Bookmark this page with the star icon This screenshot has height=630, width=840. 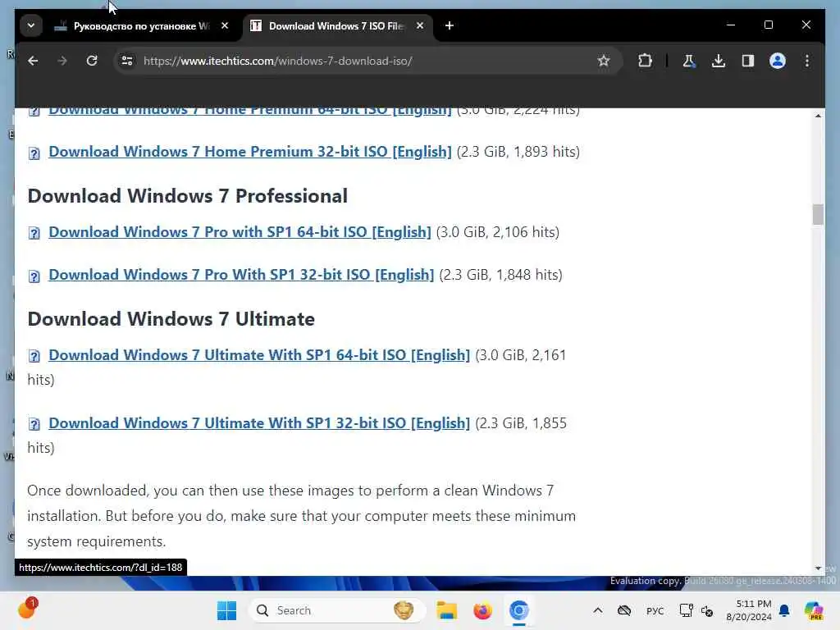pyautogui.click(x=603, y=61)
